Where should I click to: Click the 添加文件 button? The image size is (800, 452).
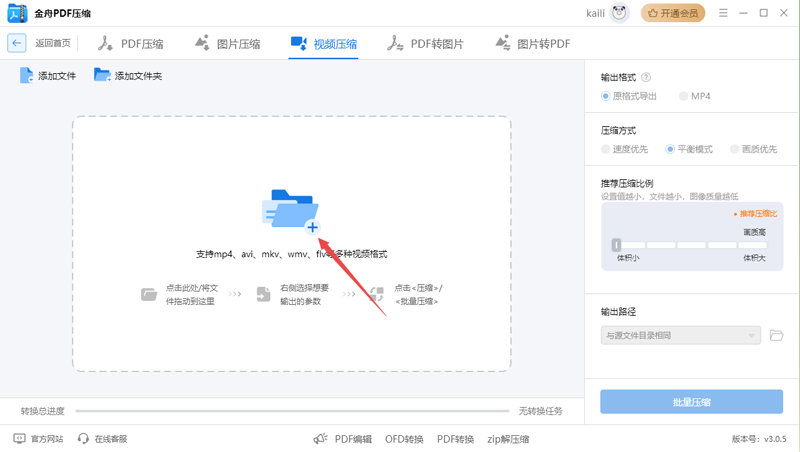48,76
